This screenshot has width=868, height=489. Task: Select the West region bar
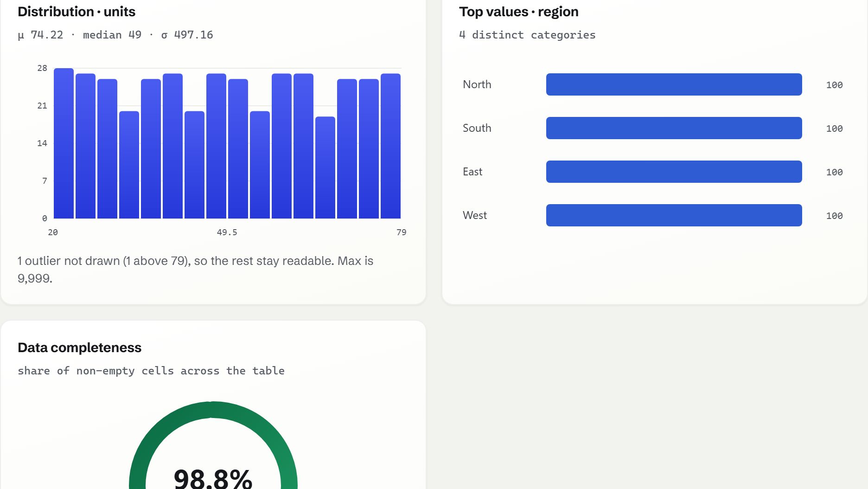(674, 215)
